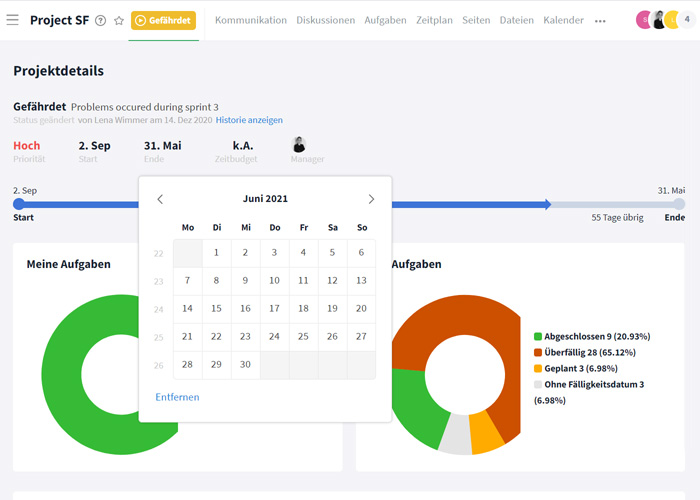Pick June 30 in the date picker
This screenshot has height=500, width=700.
pos(245,365)
